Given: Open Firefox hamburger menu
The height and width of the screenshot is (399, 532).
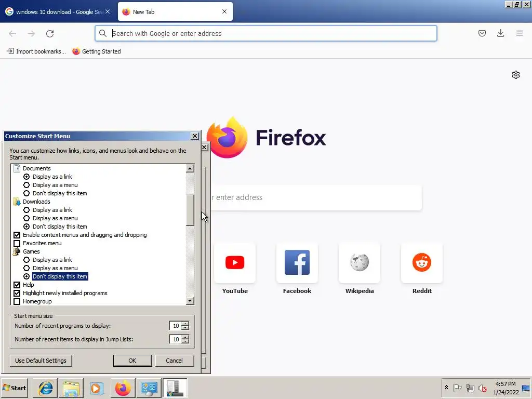Looking at the screenshot, I should [519, 33].
